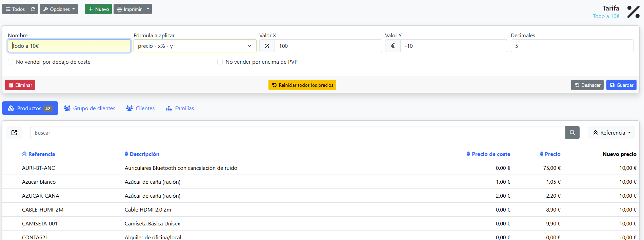This screenshot has height=240, width=644.
Task: Click the Azucar blanco reference
Action: 39,182
